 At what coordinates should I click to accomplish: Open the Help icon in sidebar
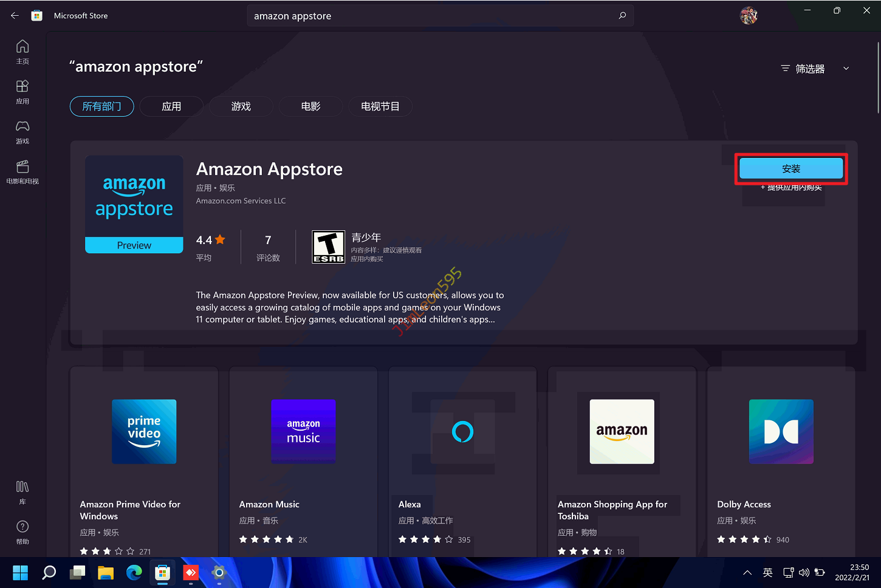pyautogui.click(x=22, y=532)
